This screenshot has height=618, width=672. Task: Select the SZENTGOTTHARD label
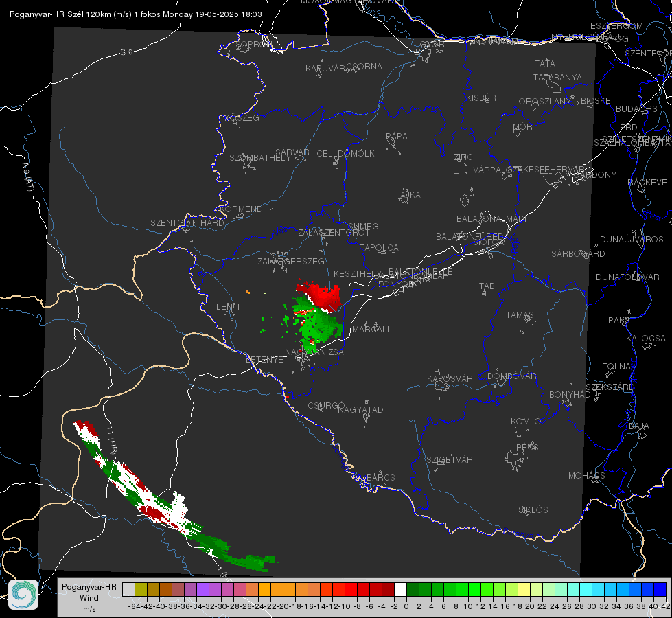[187, 223]
